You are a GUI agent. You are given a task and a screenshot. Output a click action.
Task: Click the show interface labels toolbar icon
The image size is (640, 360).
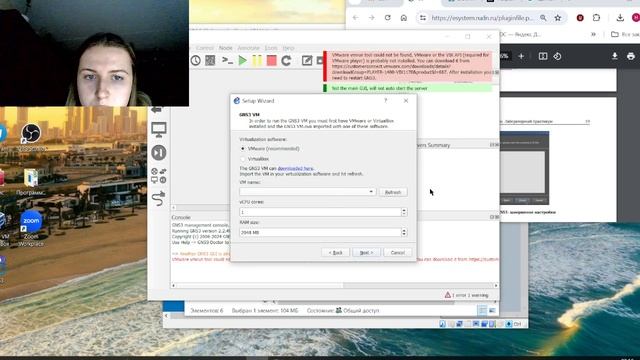[x=210, y=60]
